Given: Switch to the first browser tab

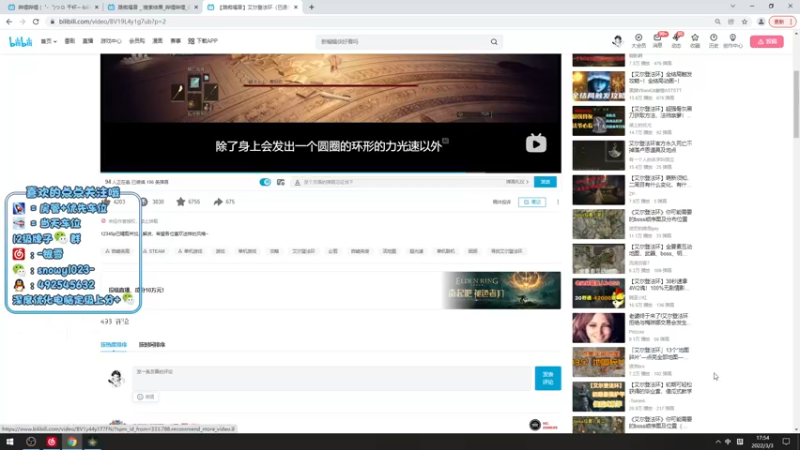Looking at the screenshot, I should (x=53, y=7).
